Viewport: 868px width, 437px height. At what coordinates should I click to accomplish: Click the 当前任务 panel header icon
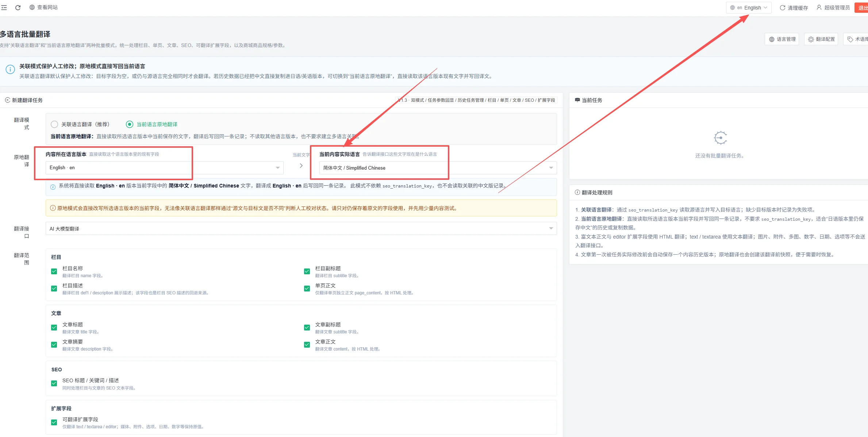[x=577, y=100]
